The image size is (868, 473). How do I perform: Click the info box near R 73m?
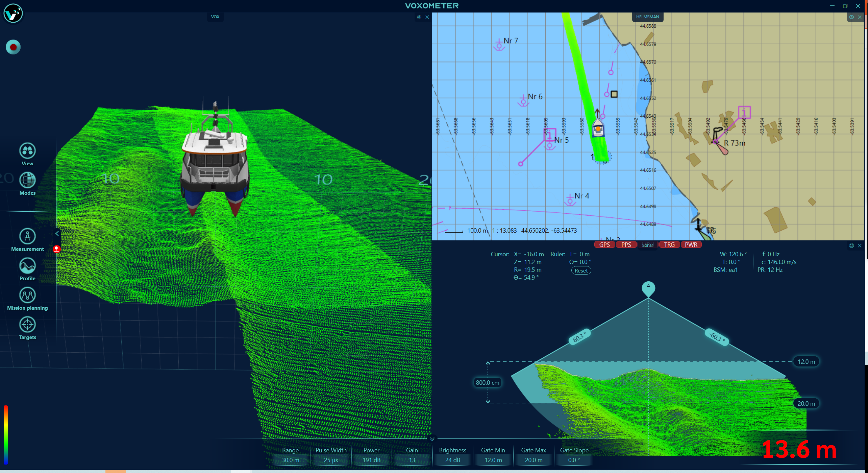[x=744, y=112]
